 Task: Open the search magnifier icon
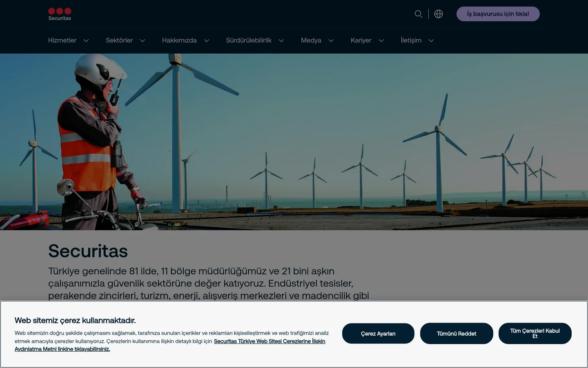[x=419, y=14]
